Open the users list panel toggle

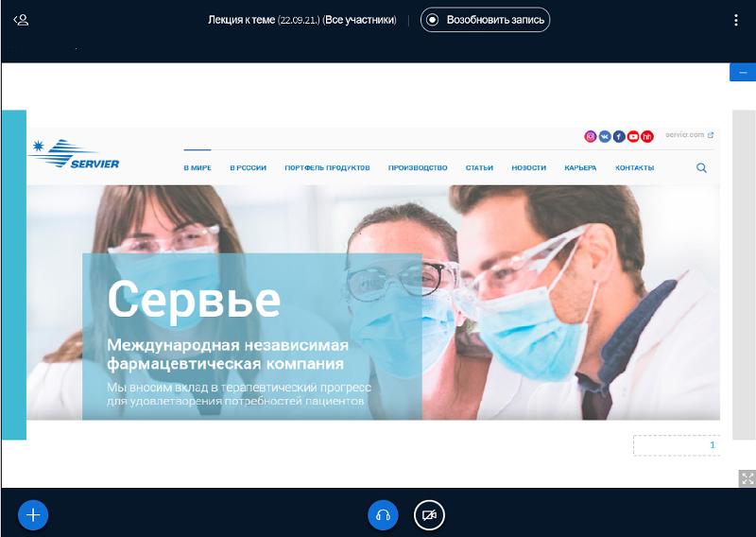(21, 19)
